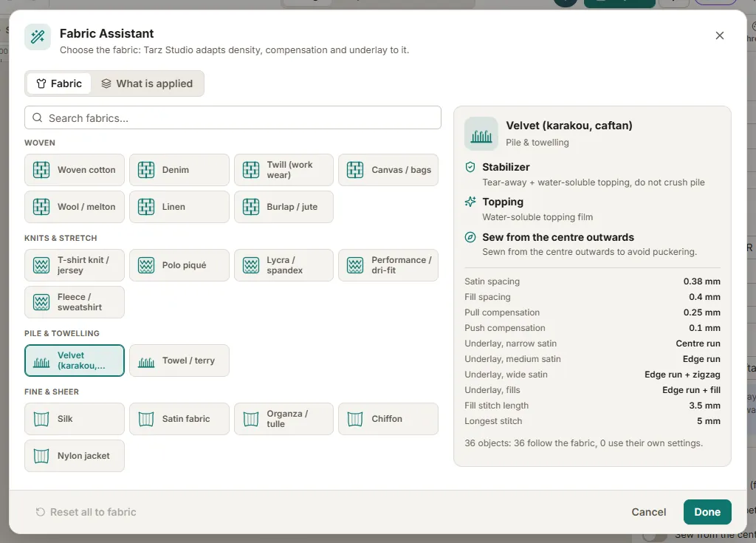This screenshot has height=543, width=756.
Task: Click the Velvet pile icon in details panel
Action: pos(481,134)
